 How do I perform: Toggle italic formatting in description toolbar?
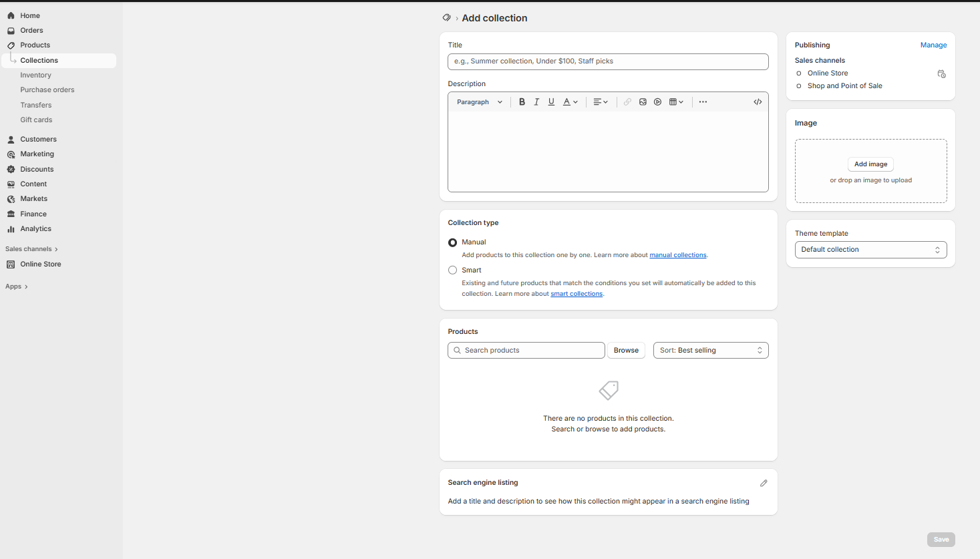536,102
